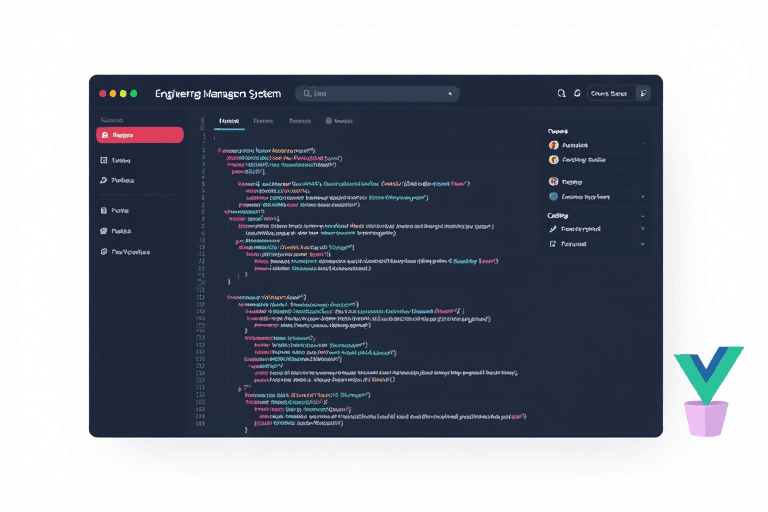Click the labeled button in the top-right header

610,93
